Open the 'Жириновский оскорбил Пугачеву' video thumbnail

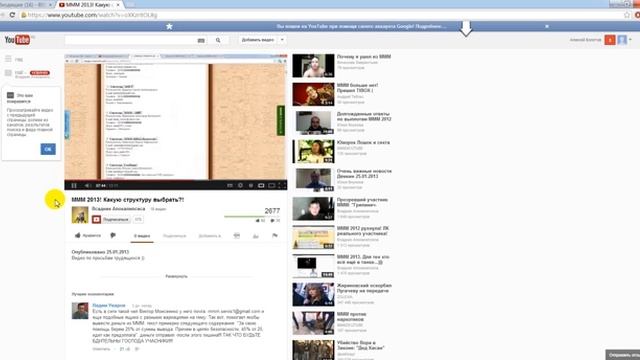click(313, 294)
